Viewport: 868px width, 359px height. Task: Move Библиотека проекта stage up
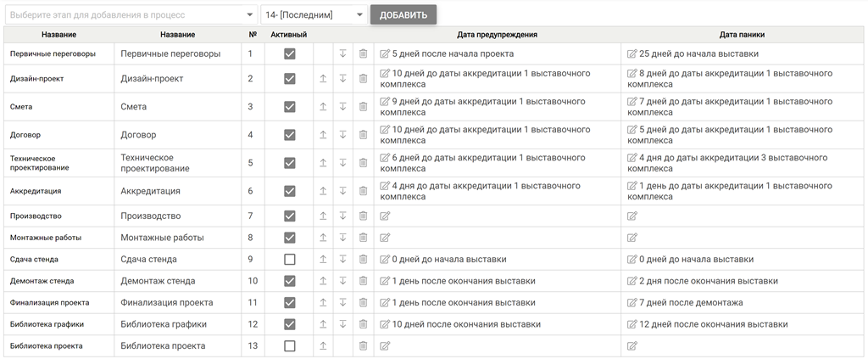coord(323,346)
